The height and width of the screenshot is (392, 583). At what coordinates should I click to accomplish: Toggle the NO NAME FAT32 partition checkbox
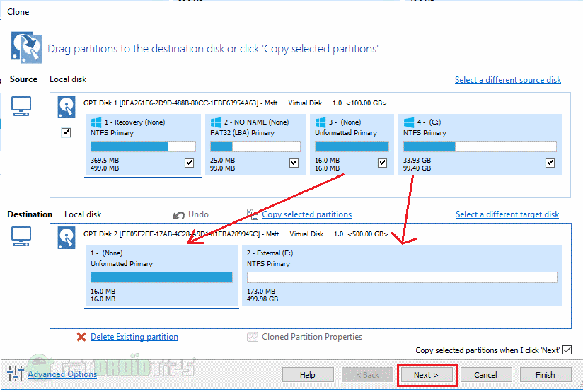pos(294,163)
